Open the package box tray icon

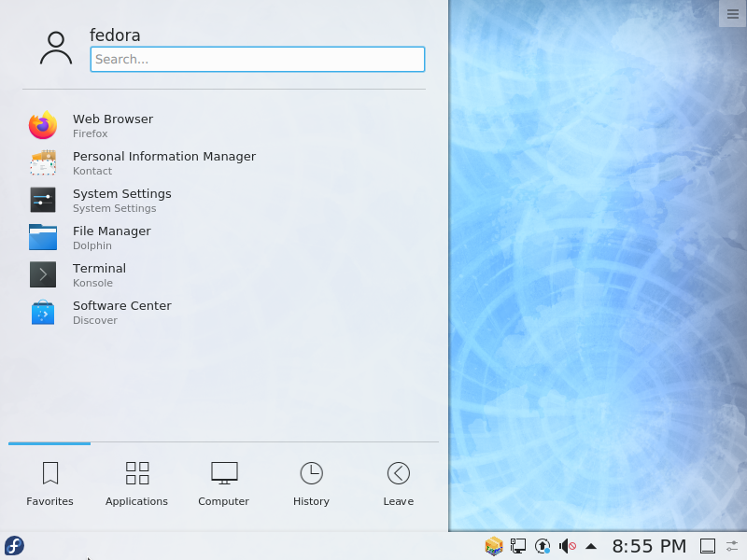(x=494, y=546)
